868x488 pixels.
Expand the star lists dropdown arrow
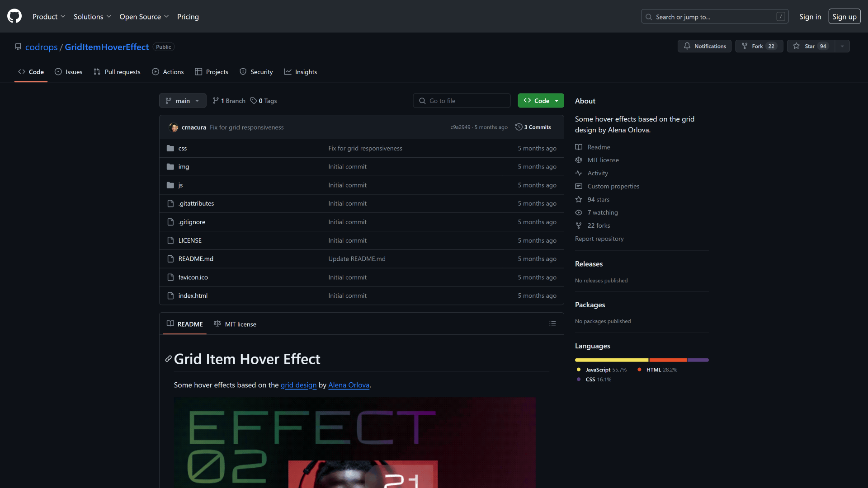pyautogui.click(x=842, y=46)
